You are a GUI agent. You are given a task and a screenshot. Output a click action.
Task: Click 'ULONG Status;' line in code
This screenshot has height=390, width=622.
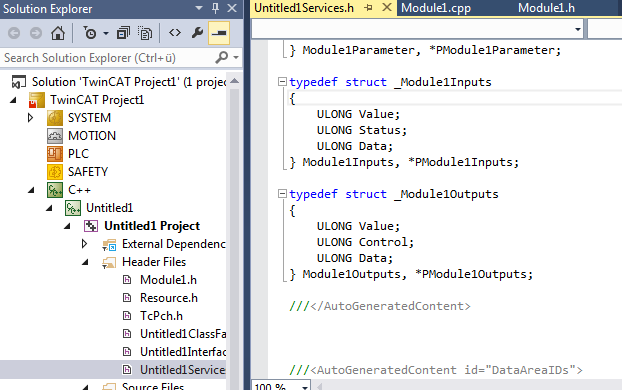361,130
